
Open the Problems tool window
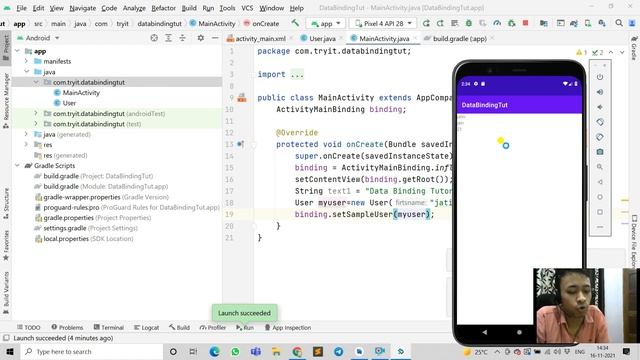tap(67, 327)
